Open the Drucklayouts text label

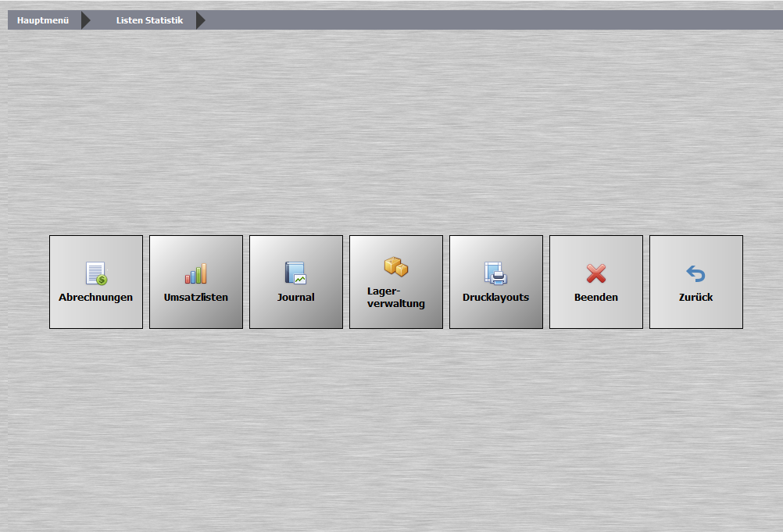click(495, 298)
